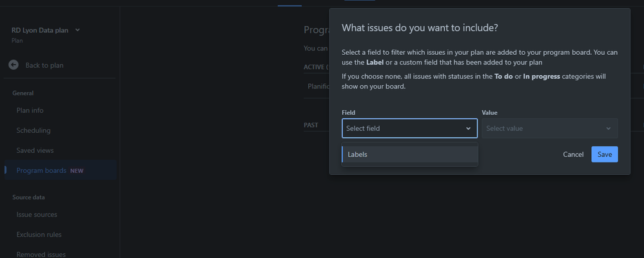Click the PAST section heading
Image resolution: width=644 pixels, height=258 pixels.
tap(311, 125)
